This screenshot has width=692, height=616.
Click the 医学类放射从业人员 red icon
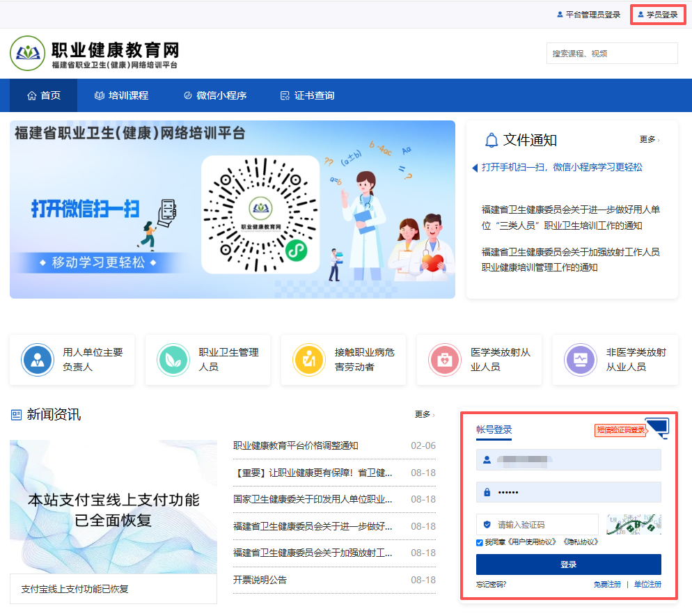point(445,360)
